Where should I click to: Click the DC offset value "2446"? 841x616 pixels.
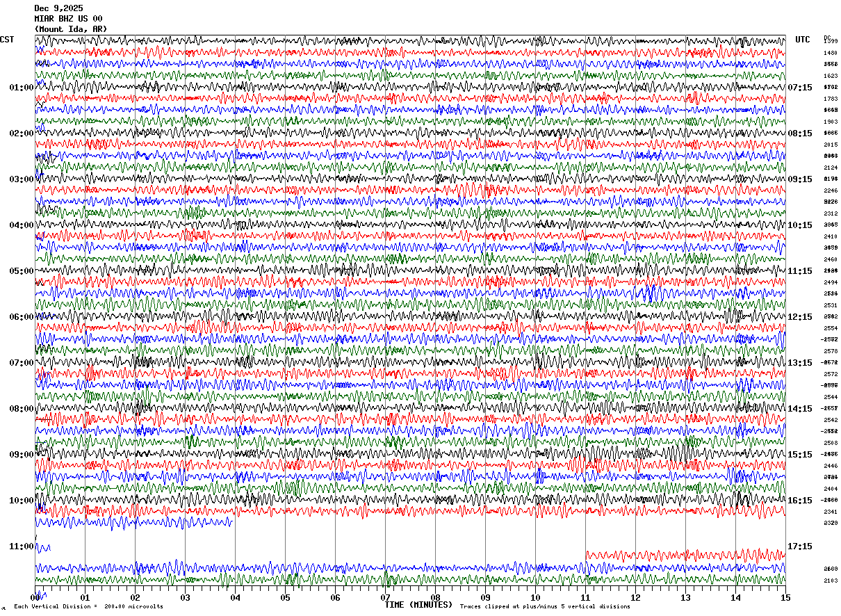(831, 466)
